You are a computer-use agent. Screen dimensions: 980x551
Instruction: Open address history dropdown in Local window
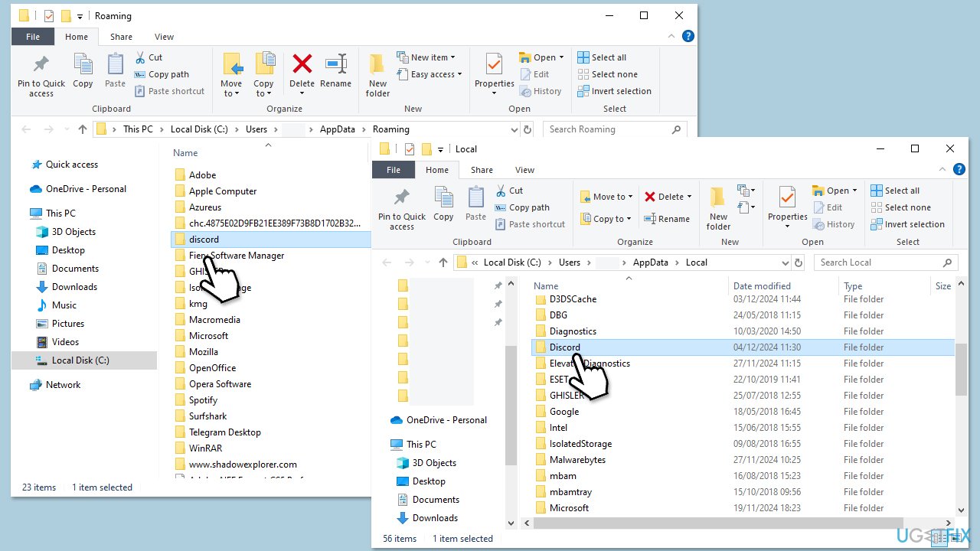784,262
